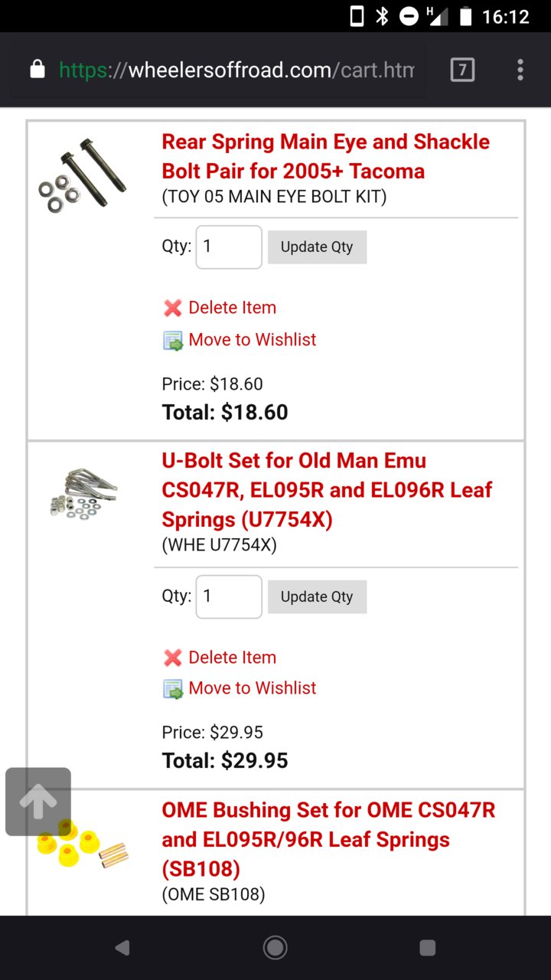Tap the Android home navigation button
The width and height of the screenshot is (551, 980).
(x=275, y=948)
